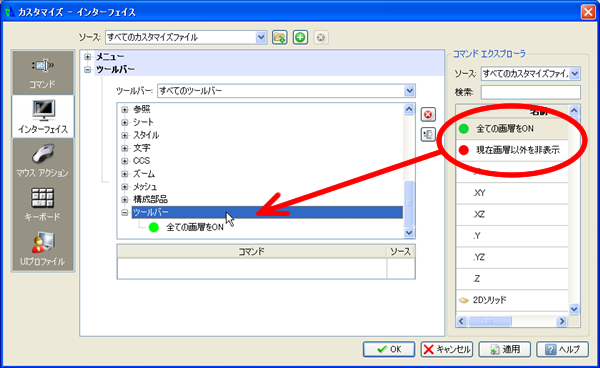
Task: Select 現在画層以外を非表示 in command explorer
Action: [512, 150]
